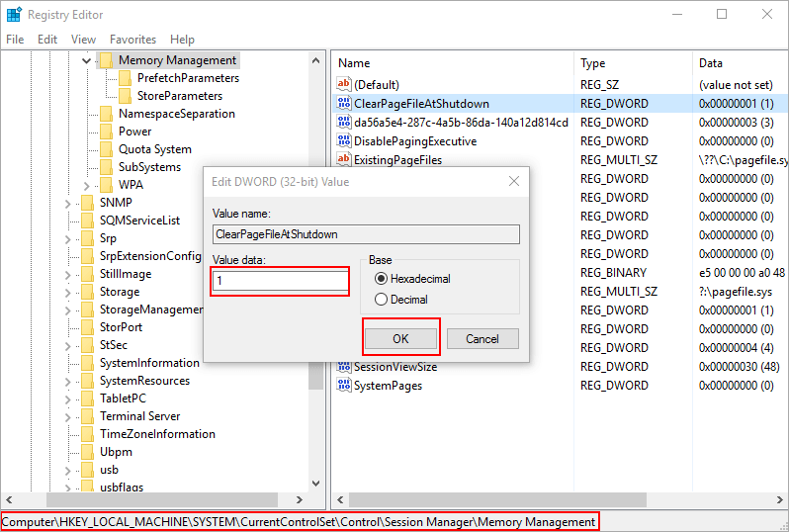Screen dimensions: 789x532
Task: Click the Terminal Server folder icon
Action: tap(88, 416)
